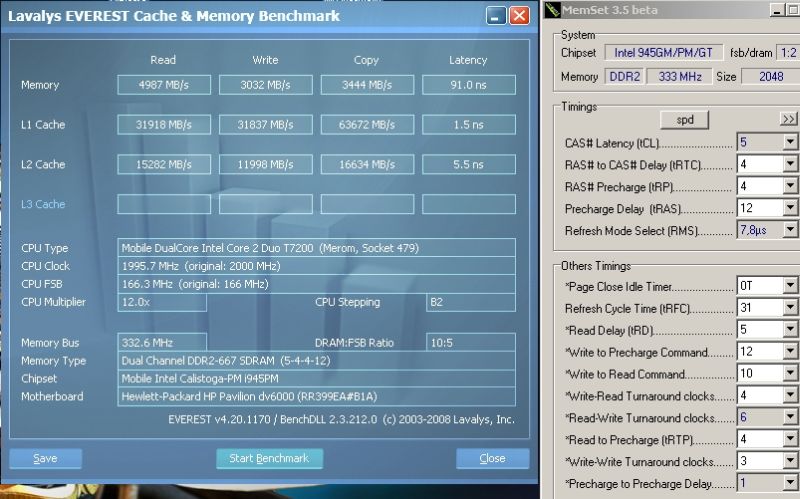This screenshot has width=800, height=499.
Task: Click the L2 Cache Read value 15282 MB/s
Action: pos(164,164)
